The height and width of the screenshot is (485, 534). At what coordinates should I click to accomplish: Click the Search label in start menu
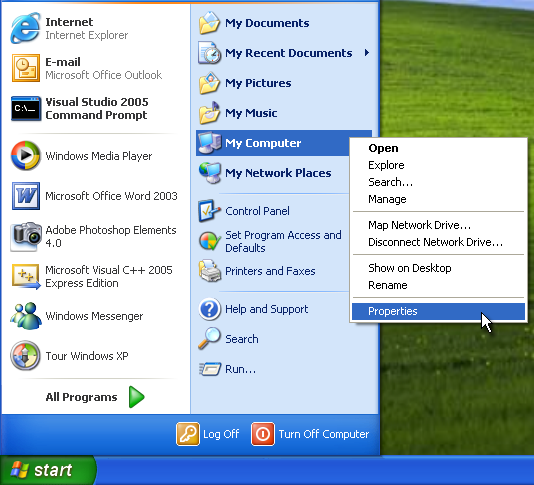(242, 339)
